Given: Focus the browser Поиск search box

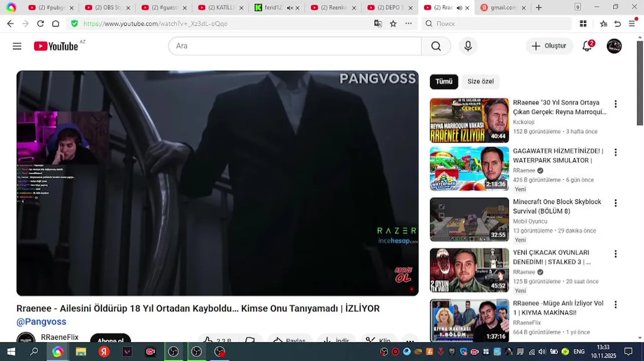Looking at the screenshot, I should click(x=496, y=24).
